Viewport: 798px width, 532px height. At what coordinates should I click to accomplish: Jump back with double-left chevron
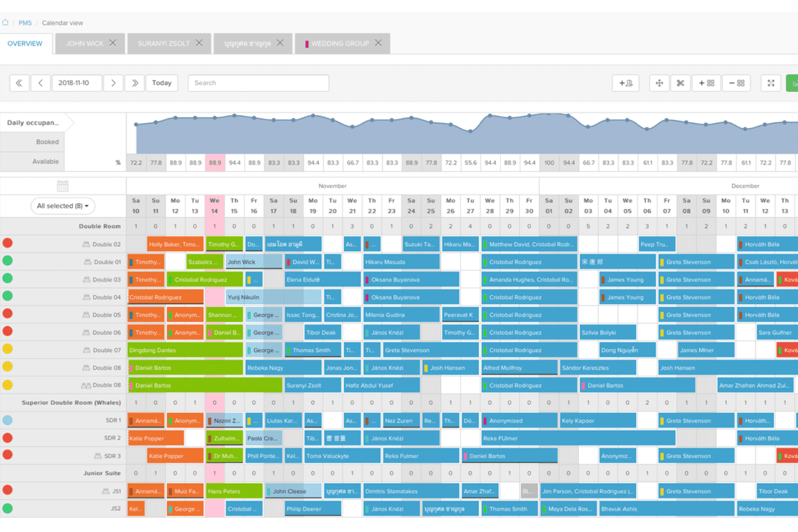pos(19,83)
